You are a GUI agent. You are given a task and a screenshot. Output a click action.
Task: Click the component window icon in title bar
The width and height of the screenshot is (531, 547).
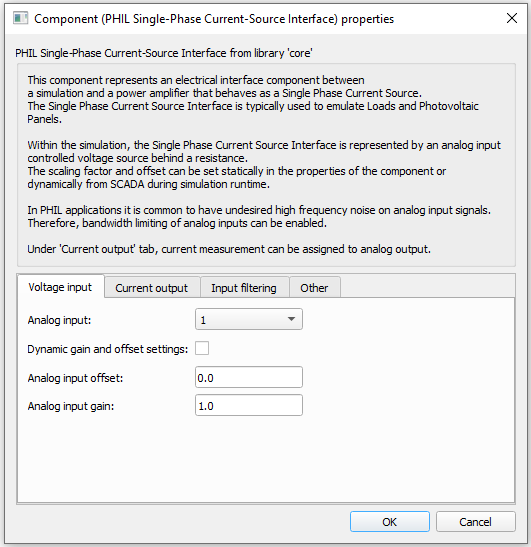coord(21,18)
